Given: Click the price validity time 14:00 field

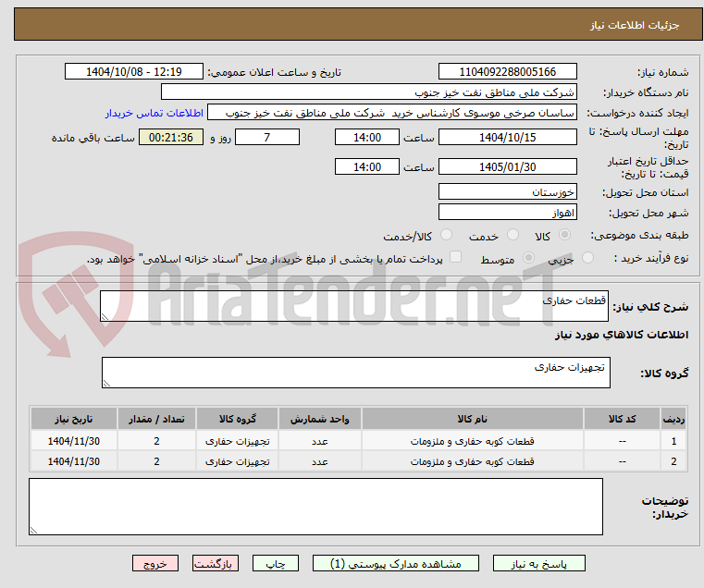Looking at the screenshot, I should 367,167.
